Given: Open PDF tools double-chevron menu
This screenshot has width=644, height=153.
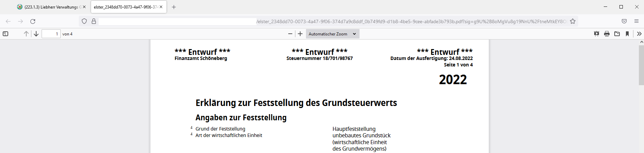Looking at the screenshot, I should coord(639,34).
